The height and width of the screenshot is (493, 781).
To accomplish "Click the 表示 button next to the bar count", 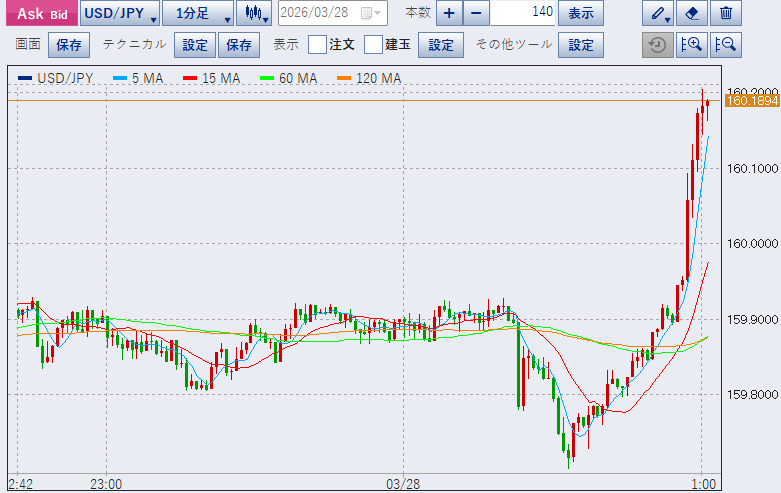I will (x=581, y=13).
